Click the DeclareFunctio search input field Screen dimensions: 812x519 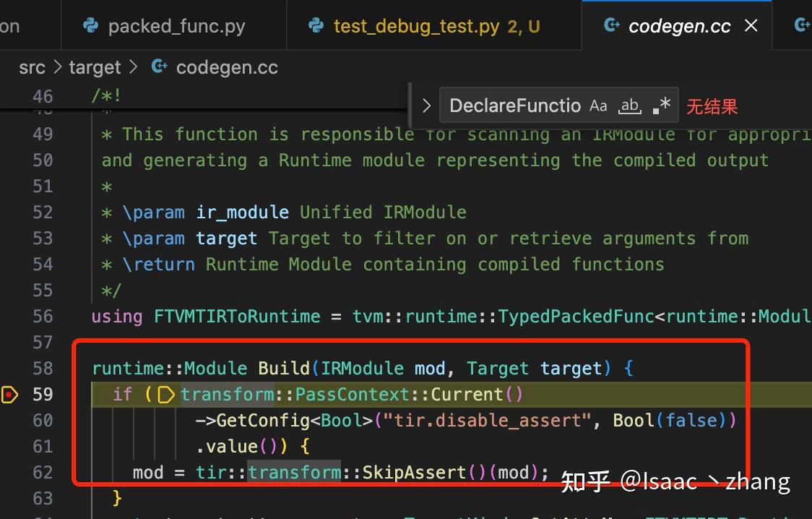pos(513,106)
